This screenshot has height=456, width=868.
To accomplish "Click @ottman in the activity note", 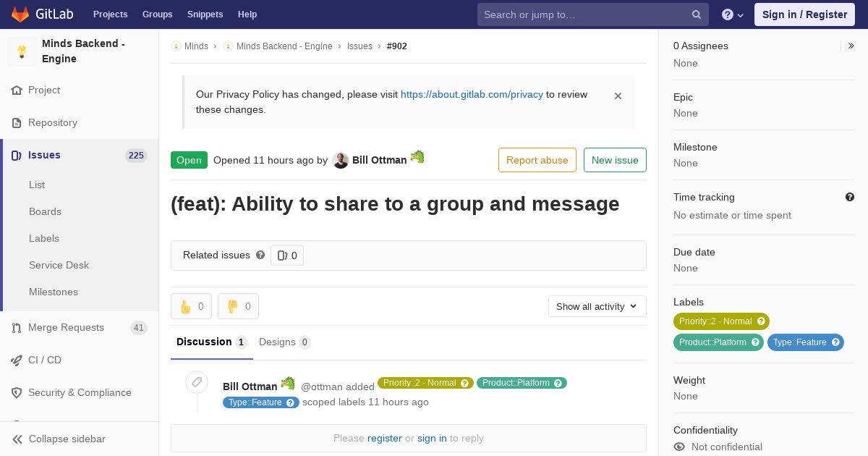I will 322,387.
